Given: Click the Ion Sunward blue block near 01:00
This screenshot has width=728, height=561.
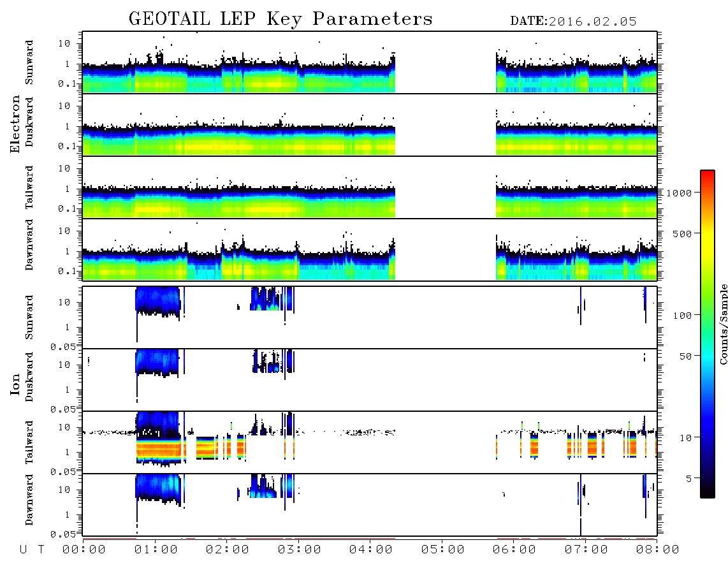Looking at the screenshot, I should coord(157,300).
